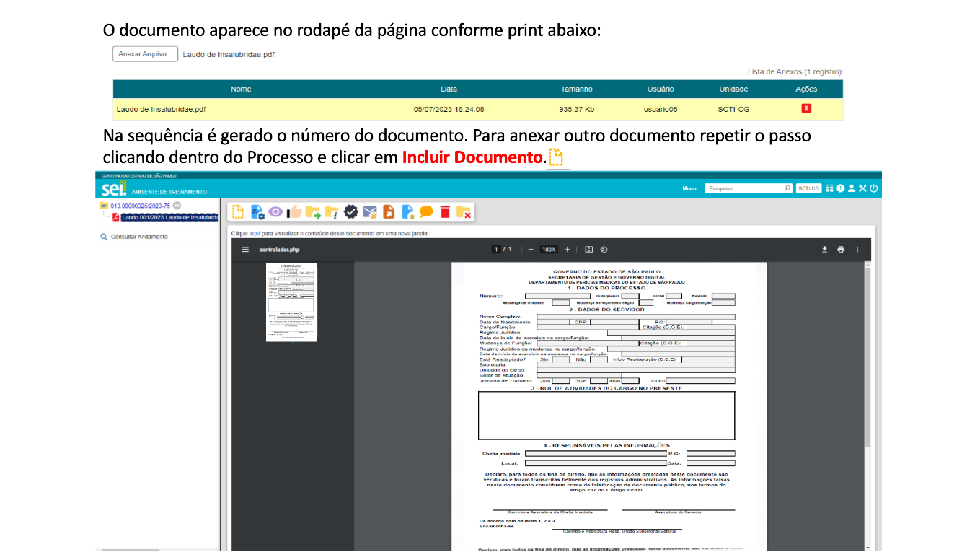This screenshot has height=552, width=980.
Task: Click the PDF page thumbnail in sidebar
Action: pos(291,302)
